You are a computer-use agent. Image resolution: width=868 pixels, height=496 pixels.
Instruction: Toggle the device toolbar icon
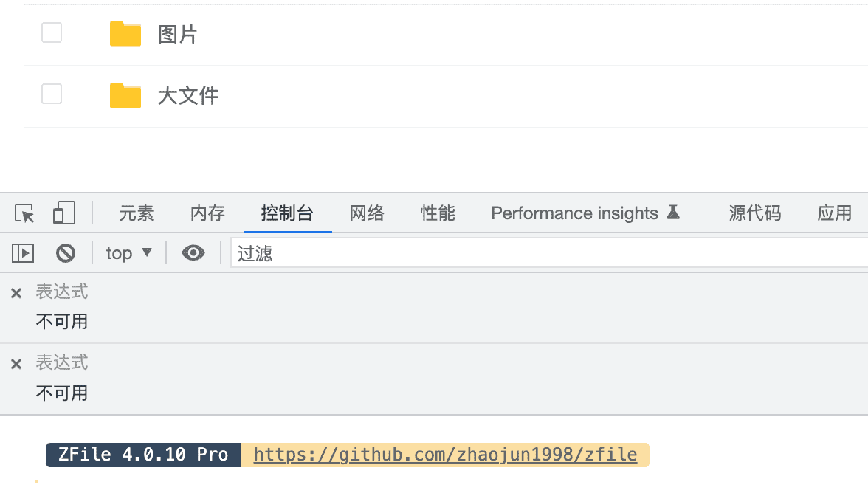[x=64, y=213]
